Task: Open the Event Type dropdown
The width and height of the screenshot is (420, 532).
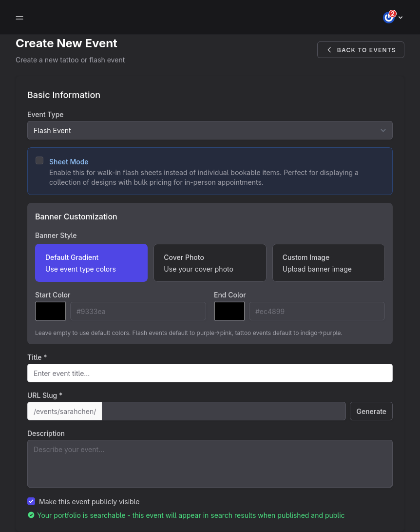Action: [210, 130]
